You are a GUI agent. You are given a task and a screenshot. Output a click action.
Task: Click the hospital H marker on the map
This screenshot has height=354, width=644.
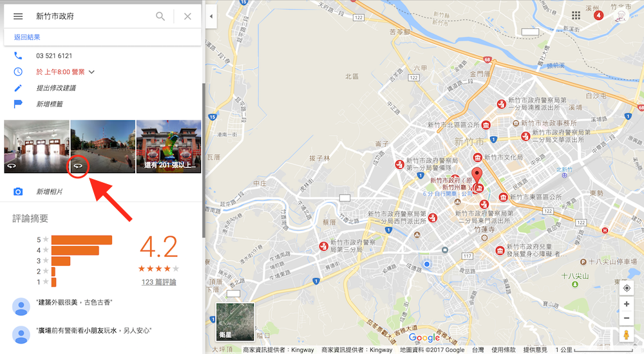point(605,230)
